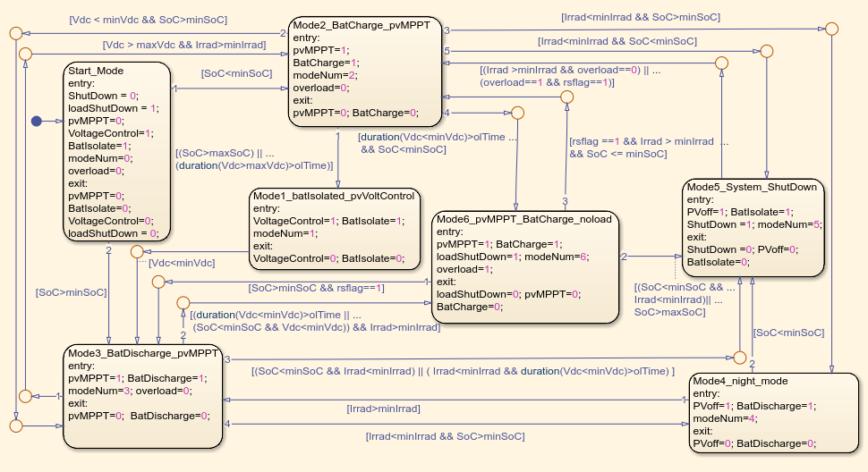This screenshot has width=868, height=472.
Task: Select the Mode4_night_mode state
Action: (x=774, y=413)
